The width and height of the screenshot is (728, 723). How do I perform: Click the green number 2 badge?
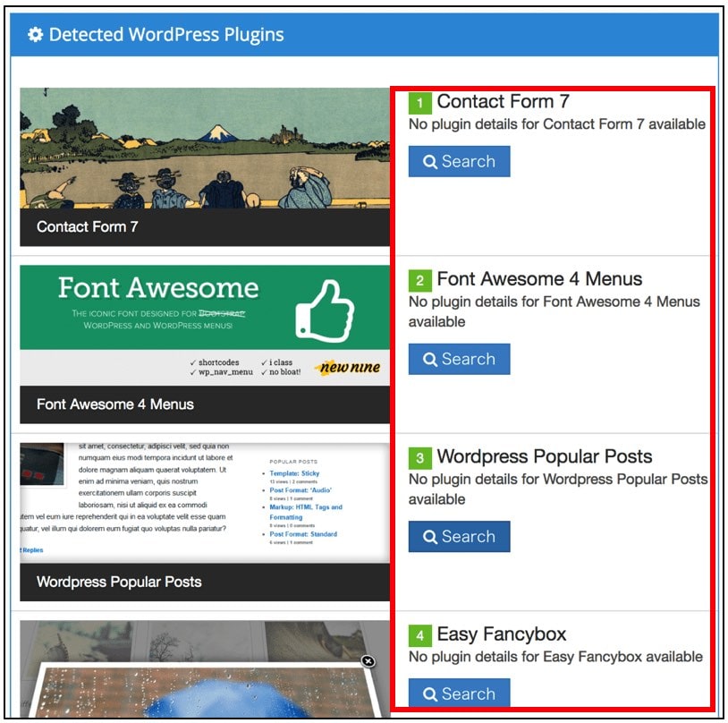pyautogui.click(x=420, y=281)
